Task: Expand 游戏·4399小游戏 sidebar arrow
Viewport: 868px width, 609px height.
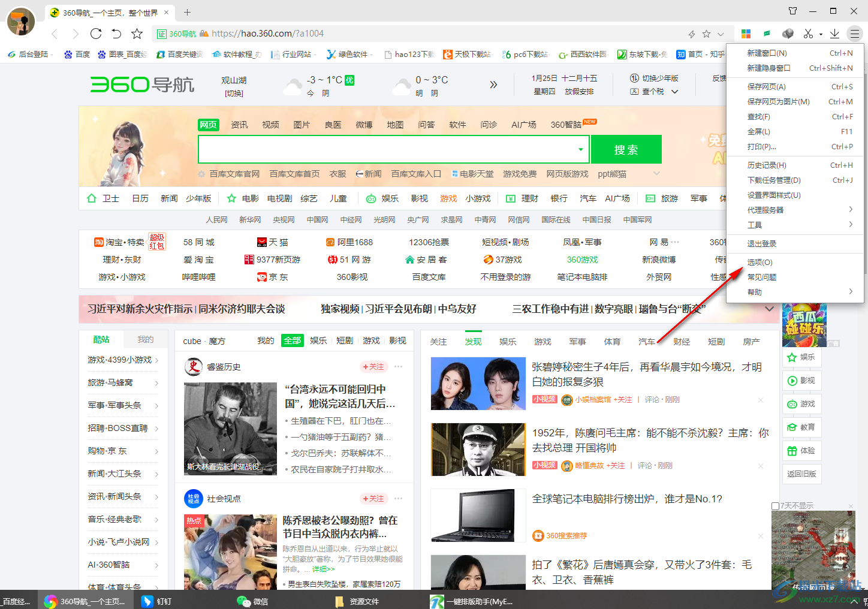Action: 156,360
